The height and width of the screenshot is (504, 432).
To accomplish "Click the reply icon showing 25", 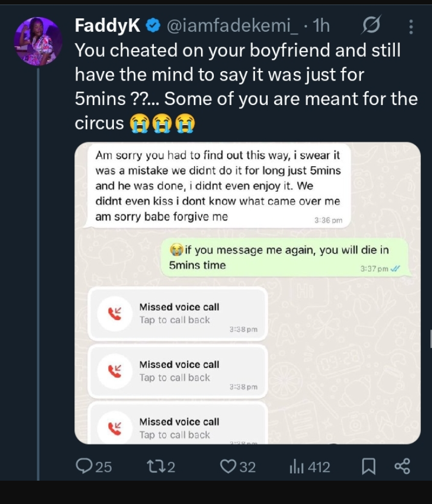I will (85, 467).
